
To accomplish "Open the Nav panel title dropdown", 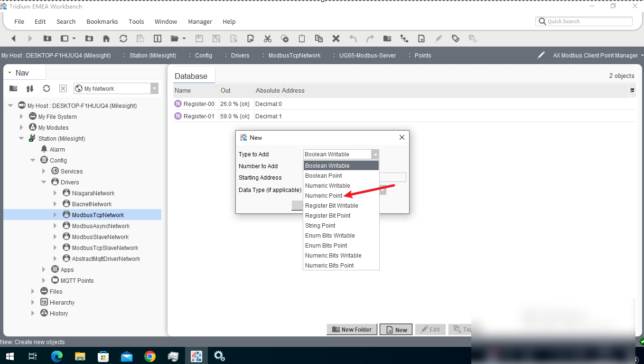I will tap(9, 73).
